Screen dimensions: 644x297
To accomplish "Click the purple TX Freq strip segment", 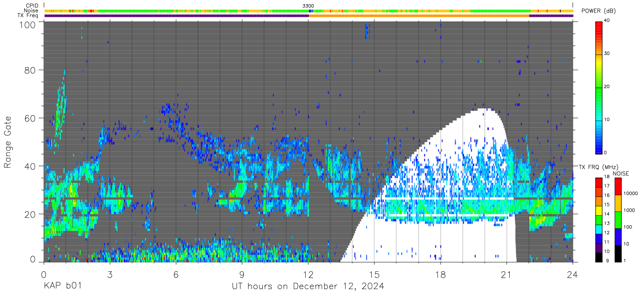I will pyautogui.click(x=176, y=16).
